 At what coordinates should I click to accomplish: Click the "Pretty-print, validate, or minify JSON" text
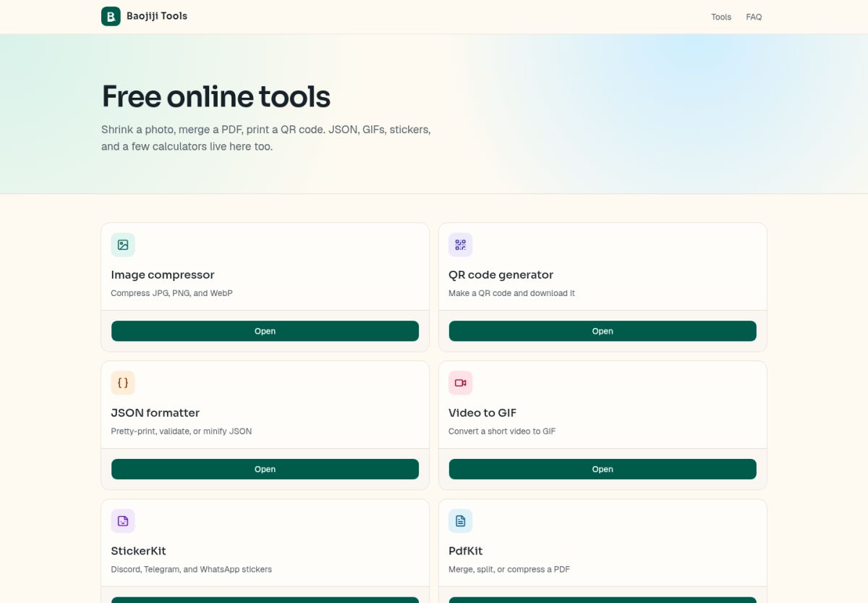[181, 431]
